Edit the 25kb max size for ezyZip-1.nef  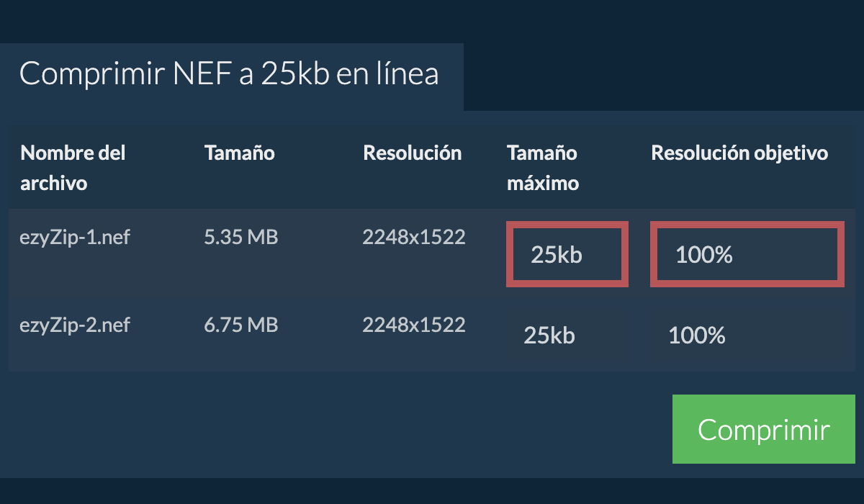point(567,254)
